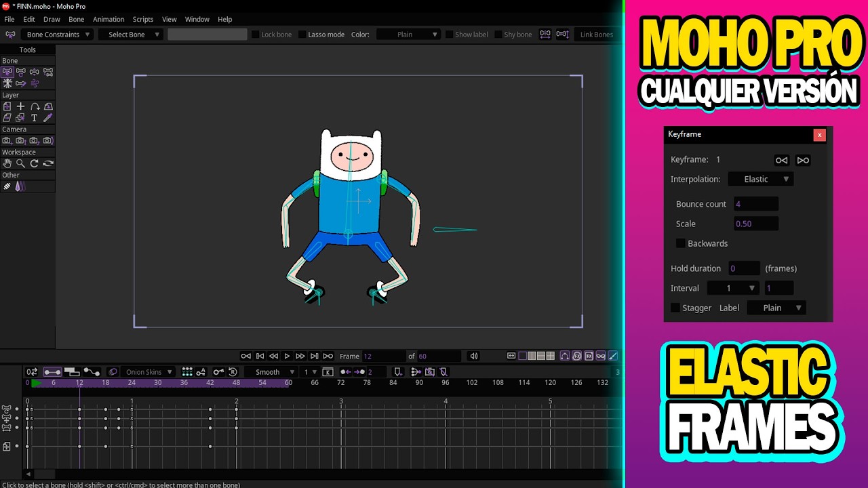The image size is (868, 488).
Task: Toggle the brush display quality button
Action: (612, 356)
